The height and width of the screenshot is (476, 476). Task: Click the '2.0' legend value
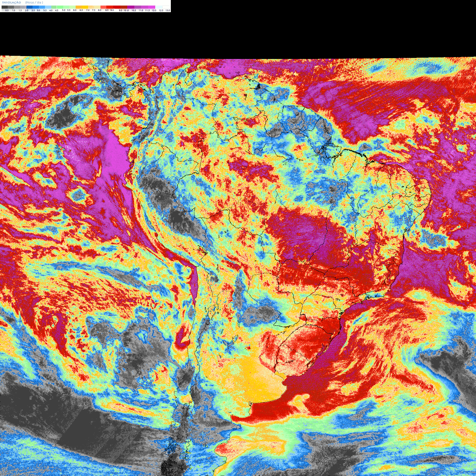(x=27, y=10)
